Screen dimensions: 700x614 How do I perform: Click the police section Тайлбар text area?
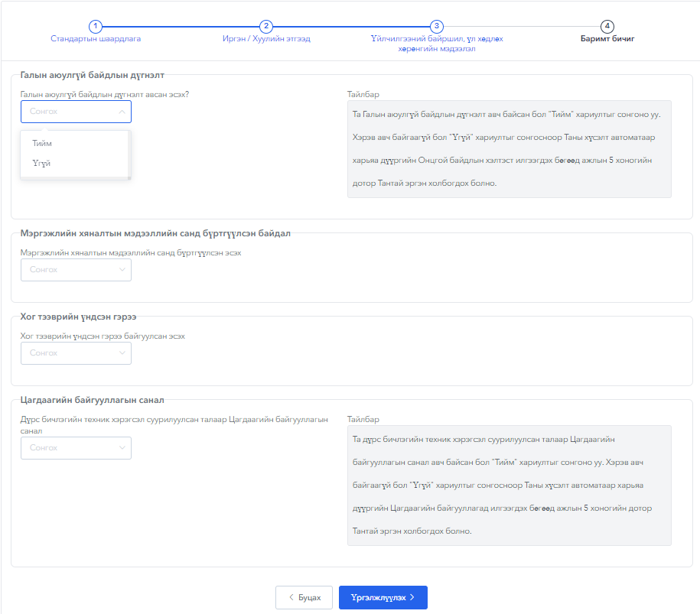tap(509, 485)
